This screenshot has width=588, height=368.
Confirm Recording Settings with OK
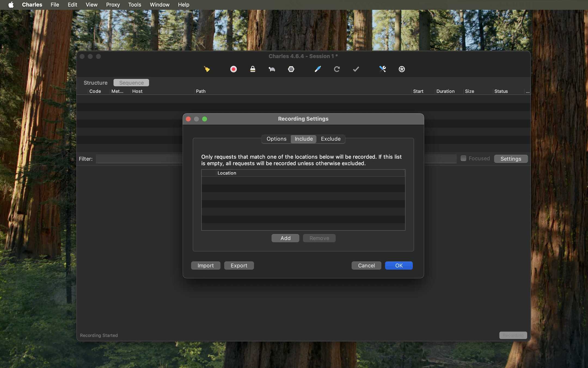click(x=399, y=266)
